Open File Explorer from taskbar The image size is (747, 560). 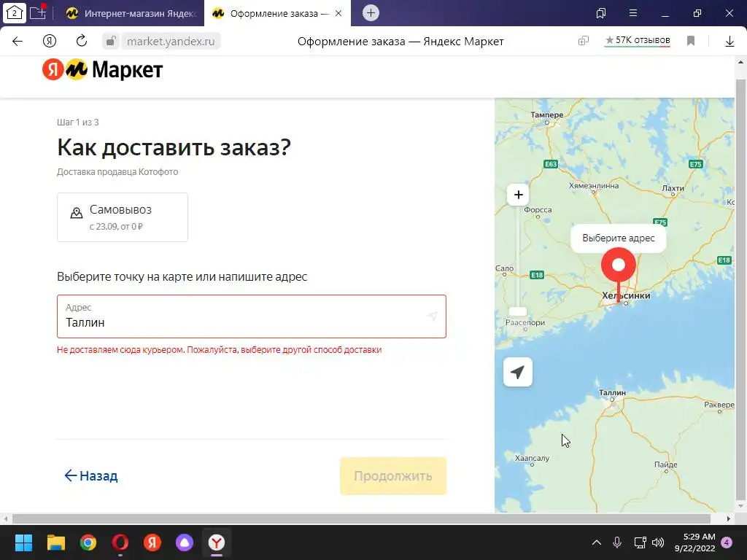click(55, 542)
